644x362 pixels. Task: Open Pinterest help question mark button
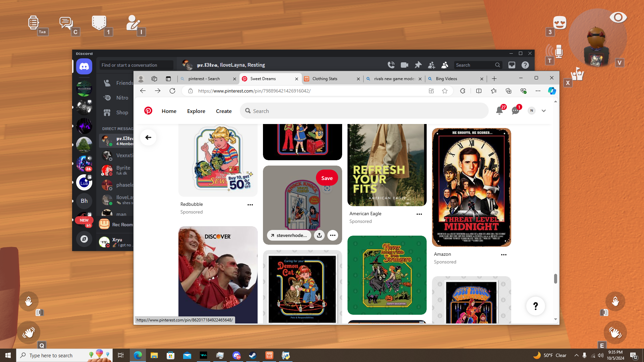click(535, 306)
